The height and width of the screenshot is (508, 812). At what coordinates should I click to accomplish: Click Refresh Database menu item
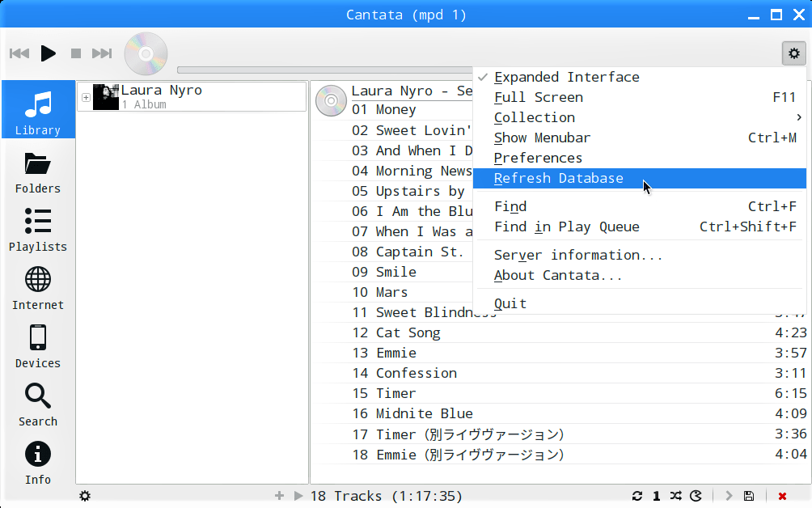tap(640, 178)
